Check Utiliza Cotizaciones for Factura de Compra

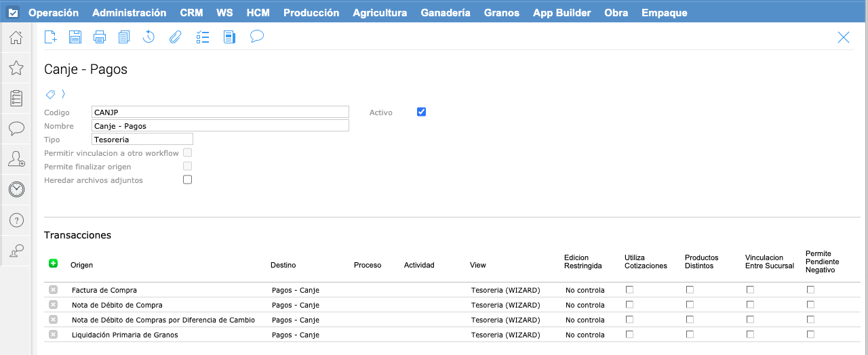coord(629,290)
